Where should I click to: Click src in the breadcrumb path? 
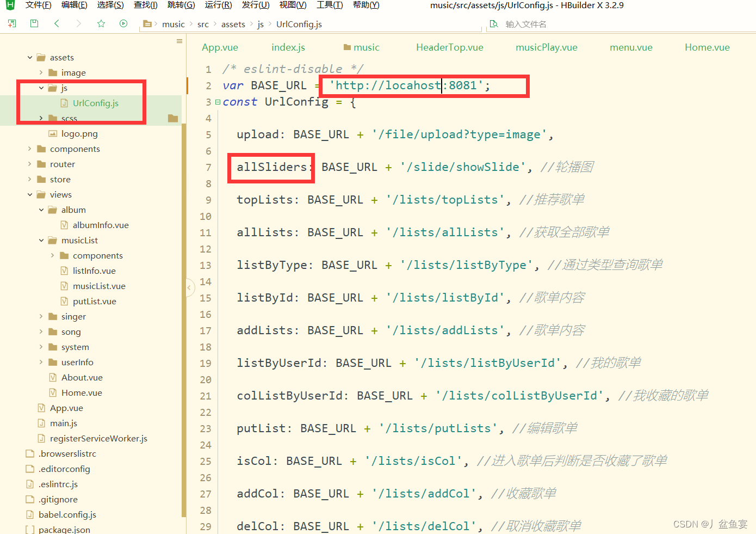click(x=203, y=24)
